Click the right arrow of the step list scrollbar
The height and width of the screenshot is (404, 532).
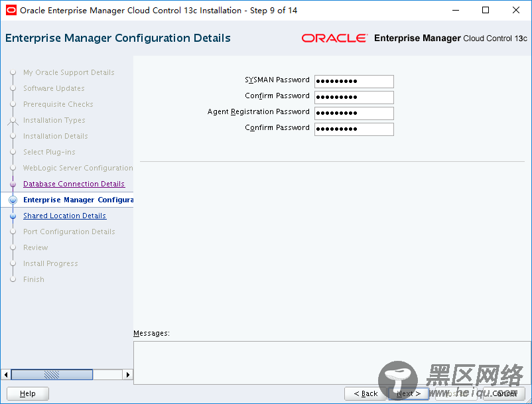127,375
